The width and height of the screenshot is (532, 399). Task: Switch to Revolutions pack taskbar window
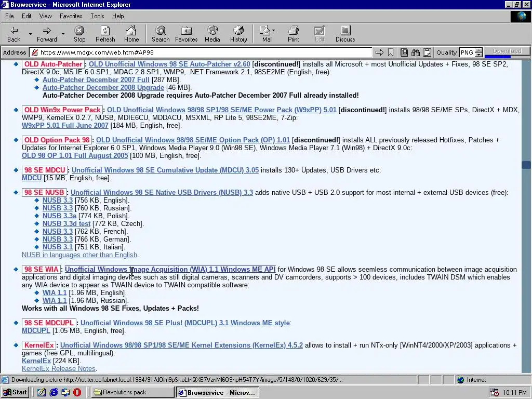pyautogui.click(x=132, y=392)
